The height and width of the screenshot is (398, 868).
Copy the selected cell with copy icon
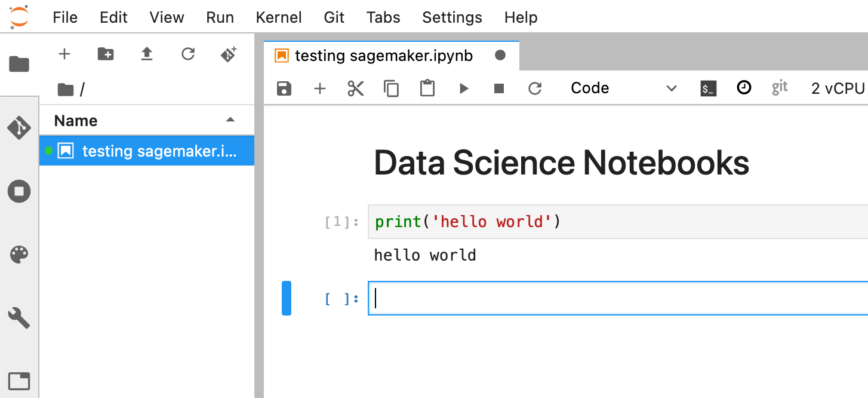click(392, 88)
